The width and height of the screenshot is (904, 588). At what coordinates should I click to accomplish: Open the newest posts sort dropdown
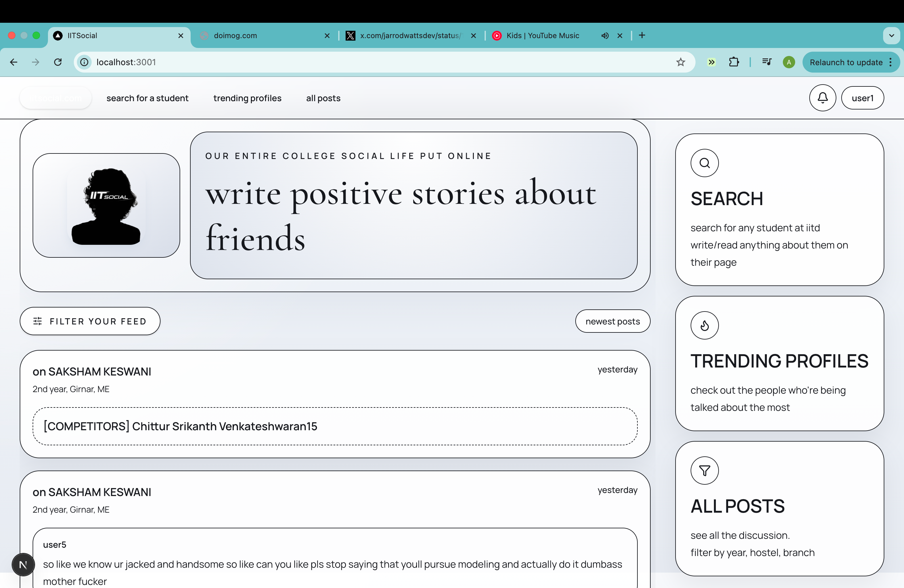(x=612, y=321)
